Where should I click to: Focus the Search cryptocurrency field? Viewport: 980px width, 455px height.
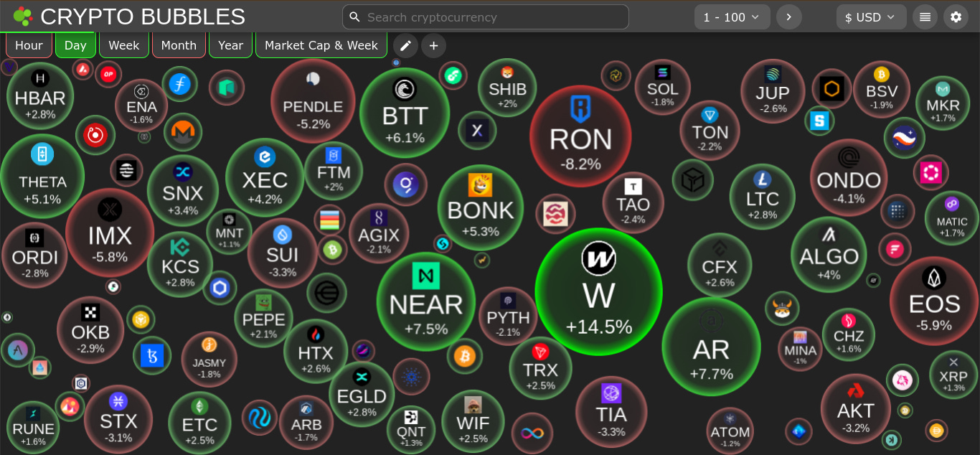[x=486, y=17]
